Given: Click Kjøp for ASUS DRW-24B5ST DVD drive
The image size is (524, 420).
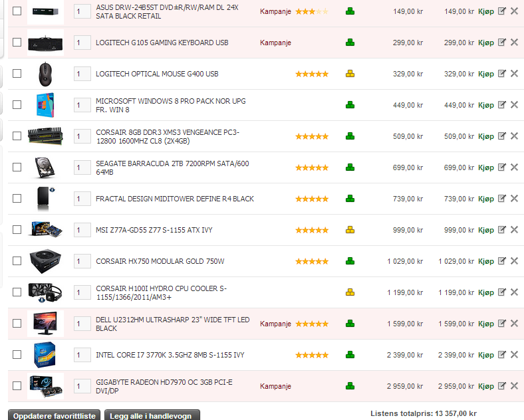Looking at the screenshot, I should (486, 11).
